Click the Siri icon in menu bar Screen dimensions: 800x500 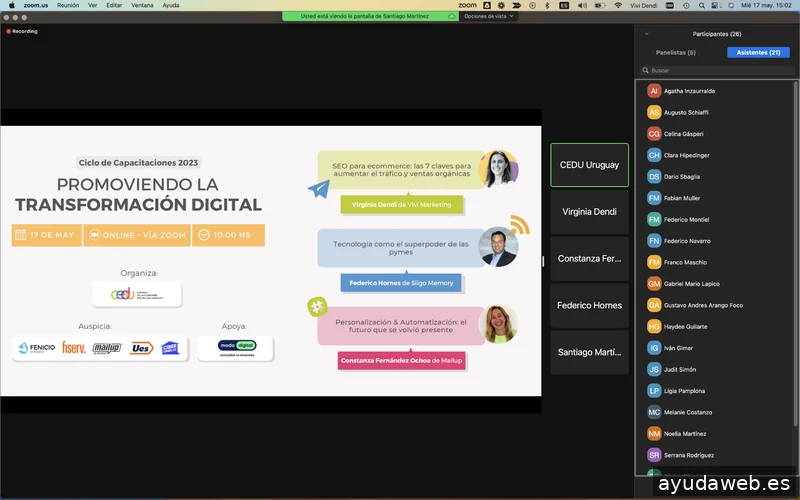731,5
